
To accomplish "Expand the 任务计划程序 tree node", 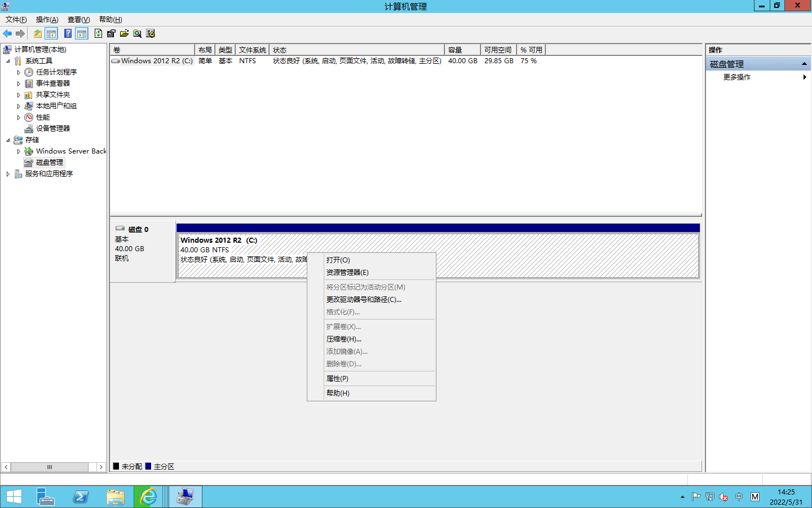I will tap(19, 72).
